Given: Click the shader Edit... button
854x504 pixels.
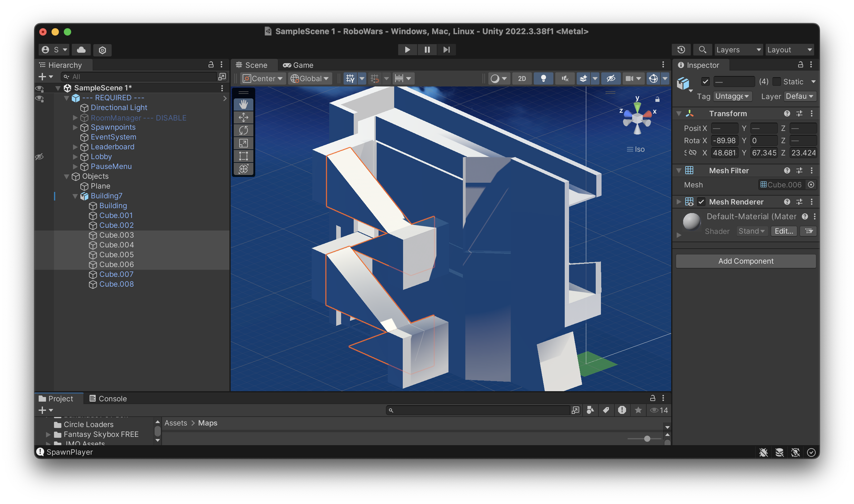Looking at the screenshot, I should (x=783, y=231).
